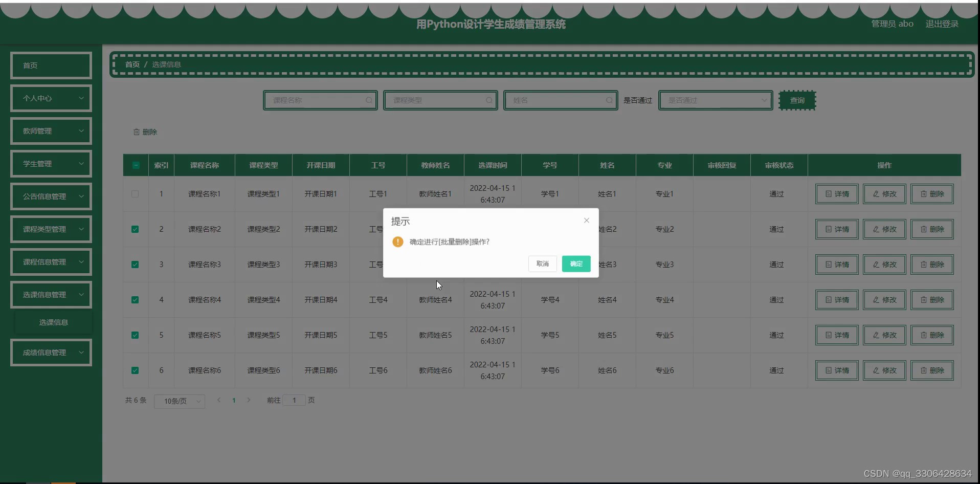Image resolution: width=980 pixels, height=484 pixels.
Task: Focus the 课程名称 search input
Action: click(x=320, y=100)
